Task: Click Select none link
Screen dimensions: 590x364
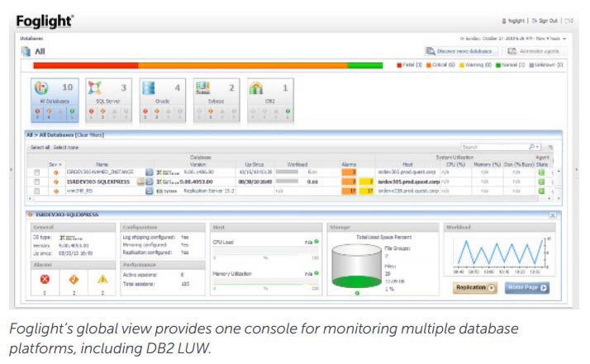Action: tap(66, 148)
